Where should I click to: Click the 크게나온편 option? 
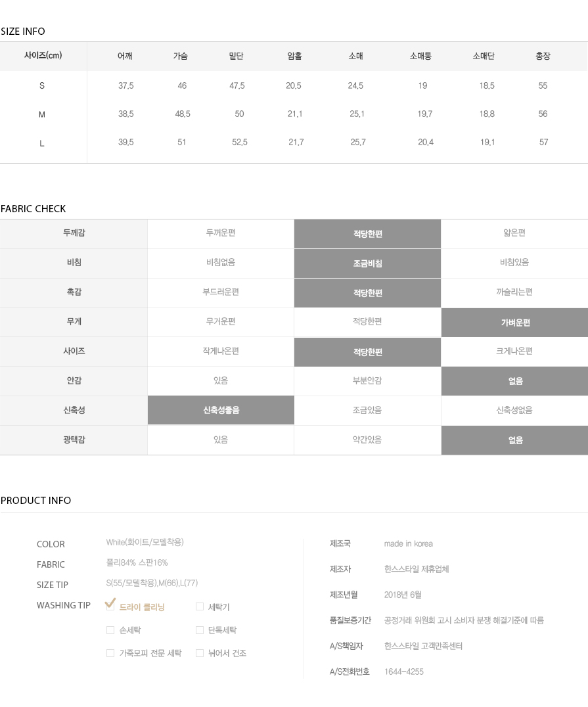(514, 352)
